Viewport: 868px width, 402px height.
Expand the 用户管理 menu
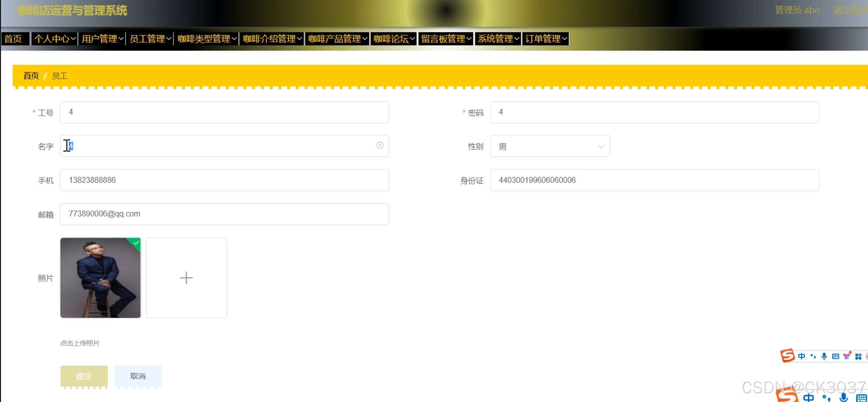click(x=102, y=39)
